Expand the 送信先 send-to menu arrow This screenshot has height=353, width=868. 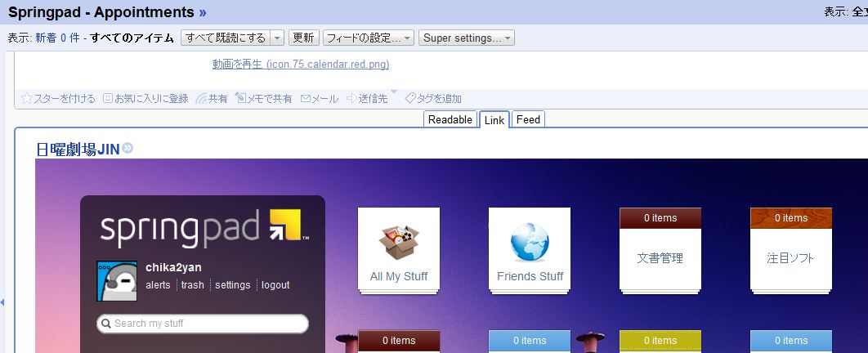[x=394, y=92]
